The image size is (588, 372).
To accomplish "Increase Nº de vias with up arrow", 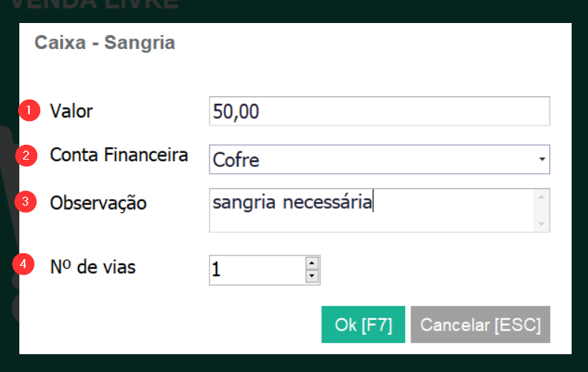I will point(312,263).
